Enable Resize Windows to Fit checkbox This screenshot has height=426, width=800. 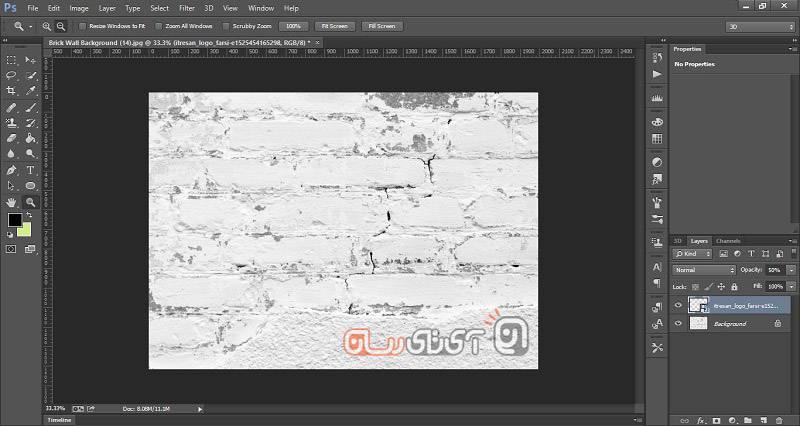pos(82,26)
